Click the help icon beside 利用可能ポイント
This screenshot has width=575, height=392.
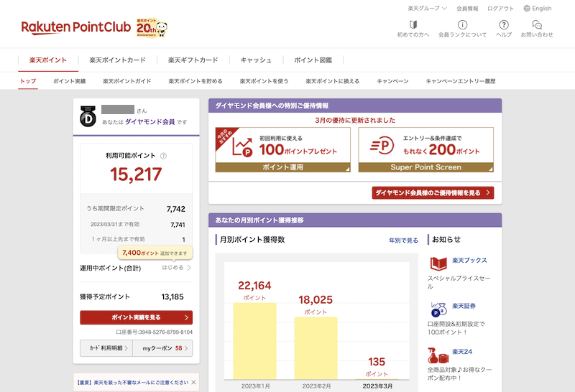(164, 156)
